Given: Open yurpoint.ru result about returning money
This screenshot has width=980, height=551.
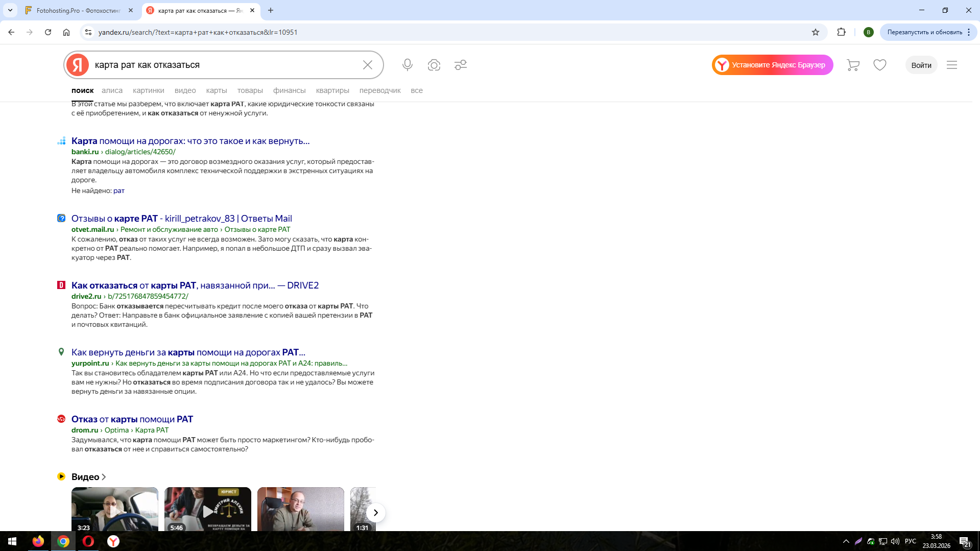Looking at the screenshot, I should click(x=188, y=352).
